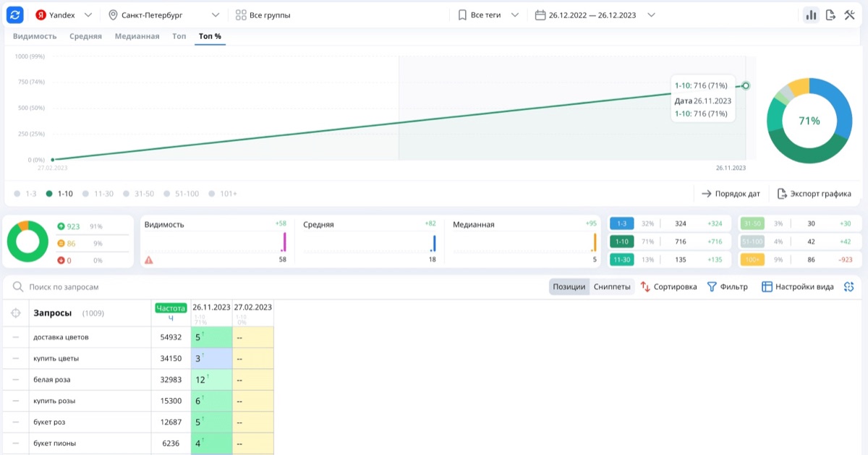Viewport: 868px width, 455px height.
Task: Switch to the Видимость tab
Action: (x=35, y=36)
